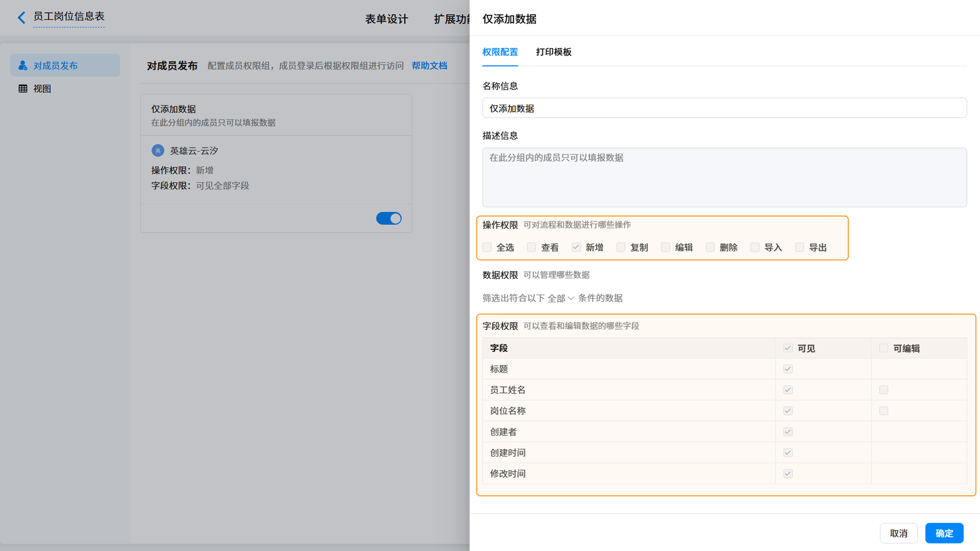Click the 修改时间 field name cell
The image size is (980, 551).
click(629, 474)
